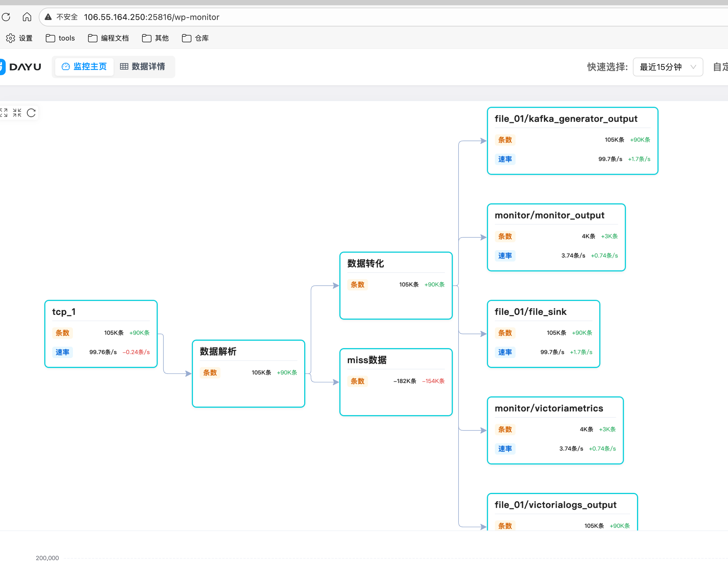
Task: Select the miss数据 node
Action: (396, 382)
